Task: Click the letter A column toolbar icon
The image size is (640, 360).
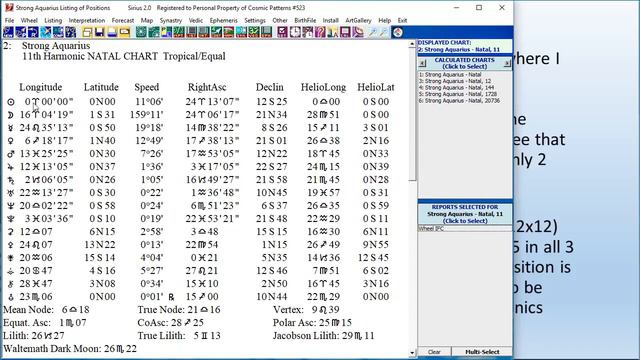Action: 333,32
